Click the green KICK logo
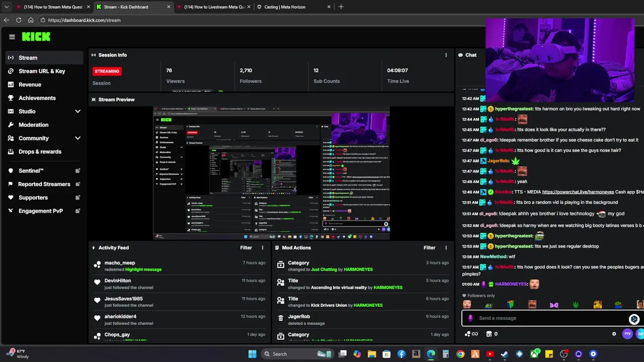This screenshot has width=644, height=362. click(36, 37)
